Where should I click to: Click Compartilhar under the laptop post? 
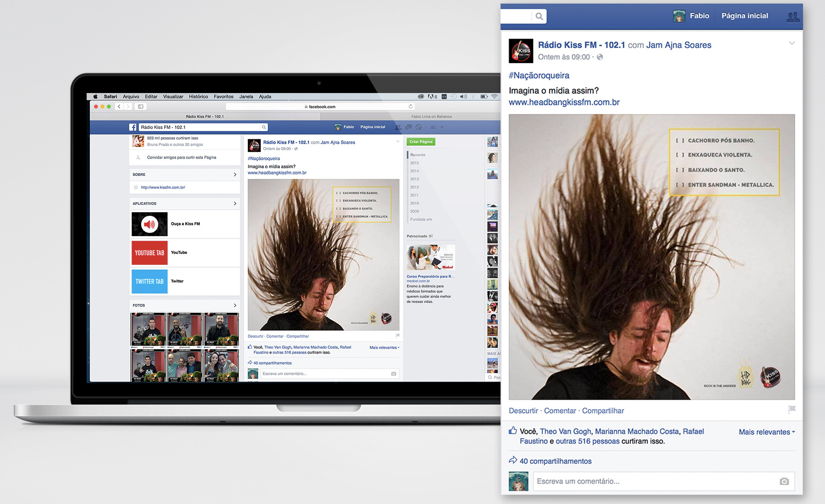[x=297, y=336]
